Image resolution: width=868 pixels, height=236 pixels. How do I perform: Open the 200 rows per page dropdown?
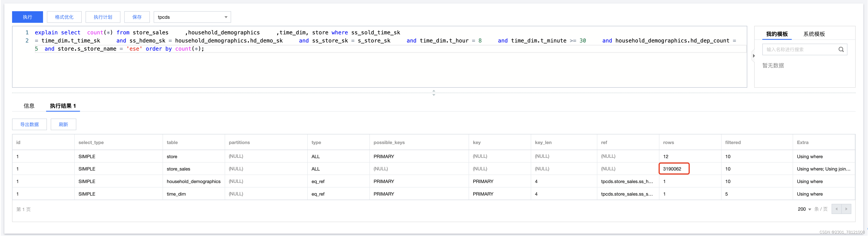tap(804, 209)
